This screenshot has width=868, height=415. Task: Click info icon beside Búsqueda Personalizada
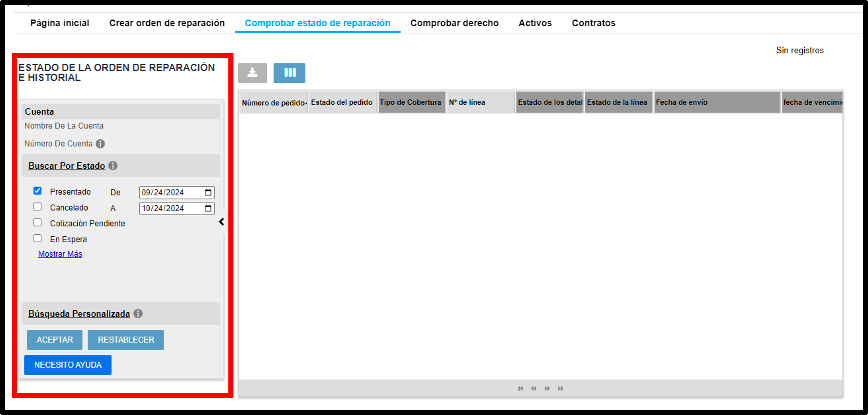[x=138, y=314]
